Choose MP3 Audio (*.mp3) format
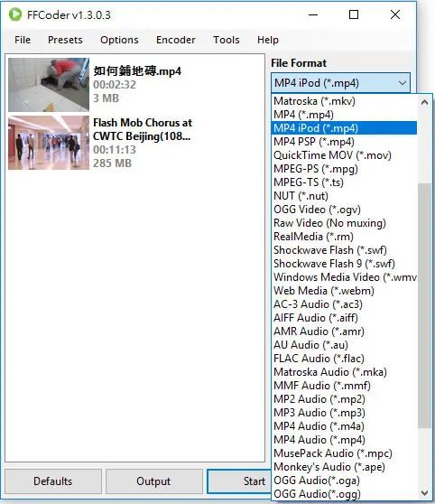The width and height of the screenshot is (435, 504). 345,413
